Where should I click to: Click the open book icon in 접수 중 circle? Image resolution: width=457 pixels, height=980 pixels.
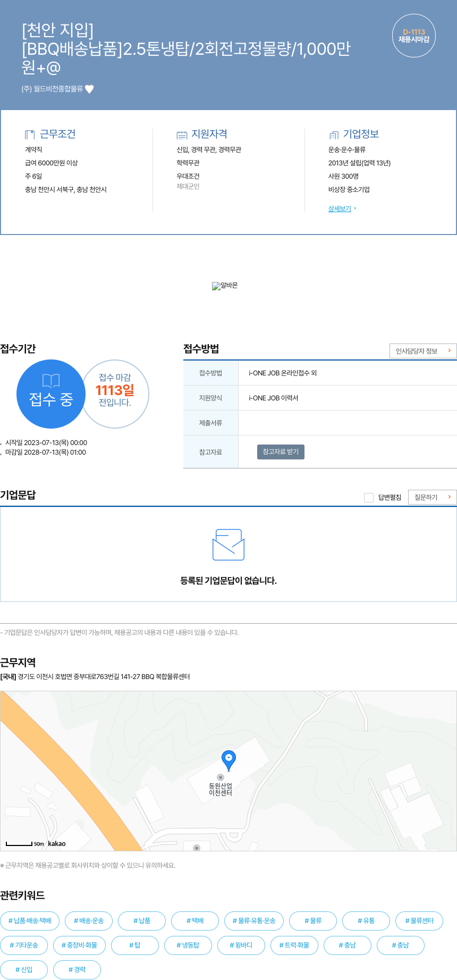pos(51,380)
